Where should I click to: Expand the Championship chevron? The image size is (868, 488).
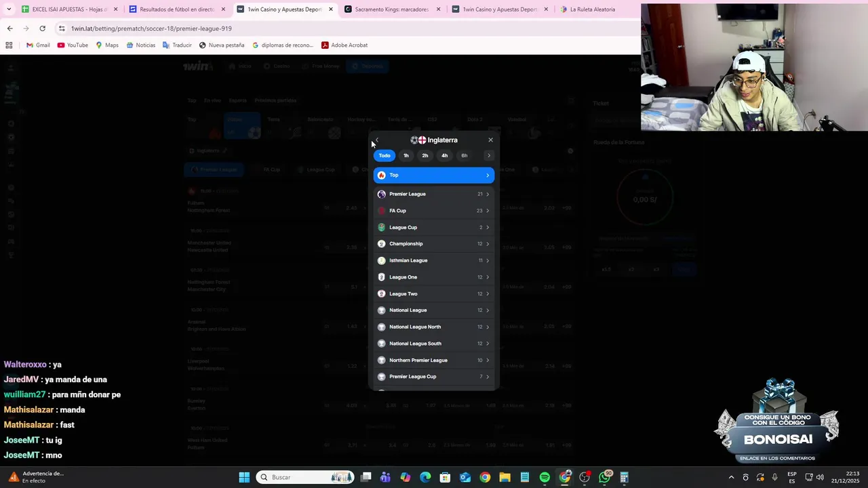pos(488,244)
